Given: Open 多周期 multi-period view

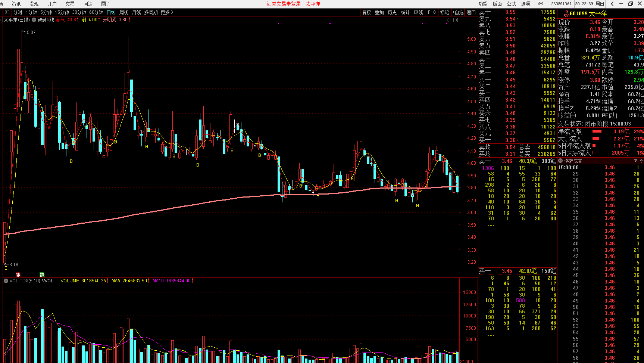Looking at the screenshot, I should 151,12.
